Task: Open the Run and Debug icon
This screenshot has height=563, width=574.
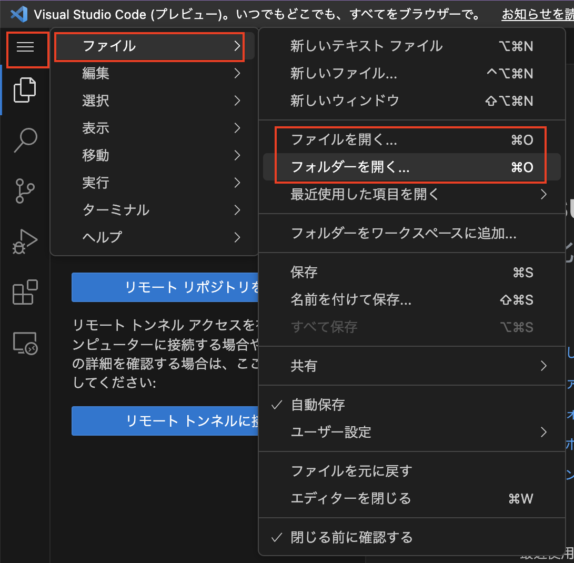Action: [25, 242]
